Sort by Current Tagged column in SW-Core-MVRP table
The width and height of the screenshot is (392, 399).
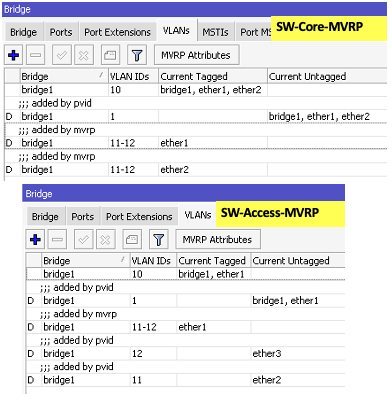click(x=213, y=76)
